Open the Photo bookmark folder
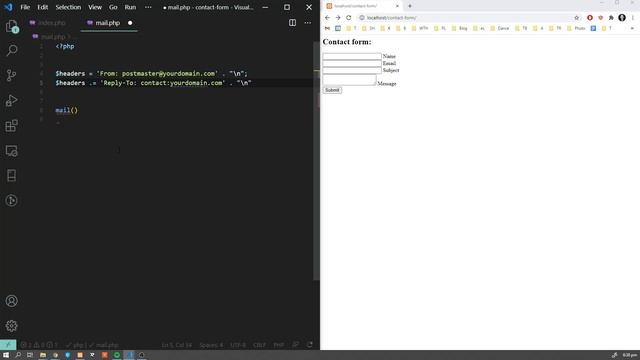Image resolution: width=640 pixels, height=360 pixels. (576, 28)
